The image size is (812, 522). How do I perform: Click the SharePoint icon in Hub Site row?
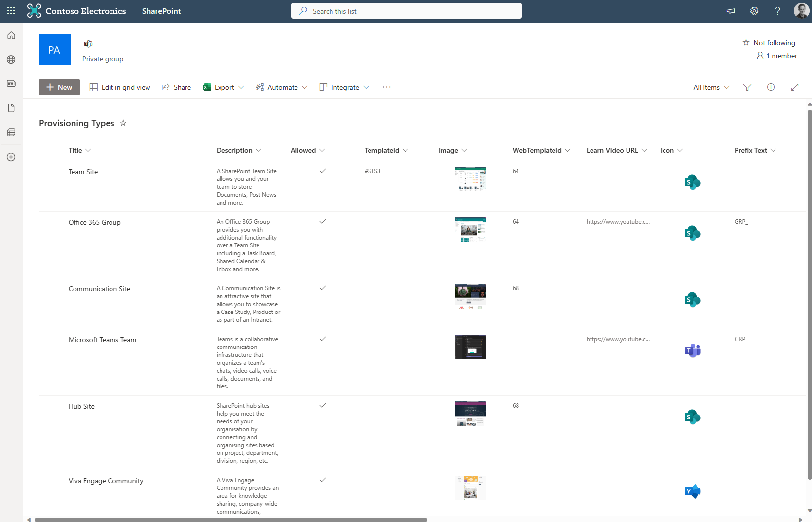tap(693, 417)
